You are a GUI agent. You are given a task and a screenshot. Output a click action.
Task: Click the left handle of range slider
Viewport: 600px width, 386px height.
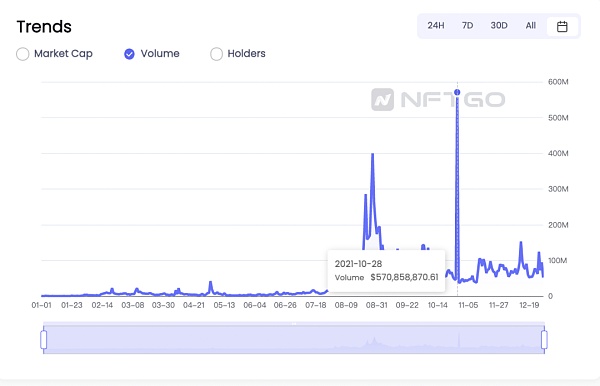(x=44, y=339)
